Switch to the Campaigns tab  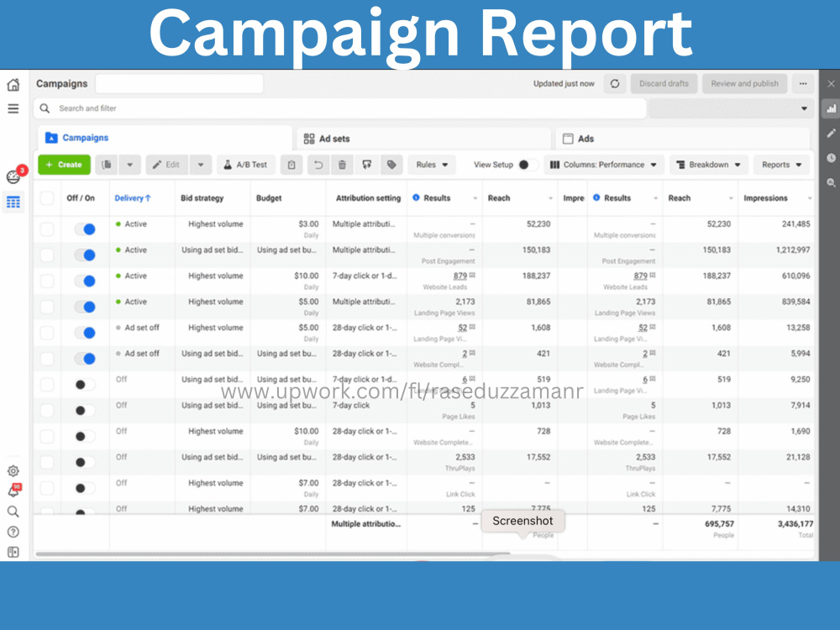coord(165,139)
